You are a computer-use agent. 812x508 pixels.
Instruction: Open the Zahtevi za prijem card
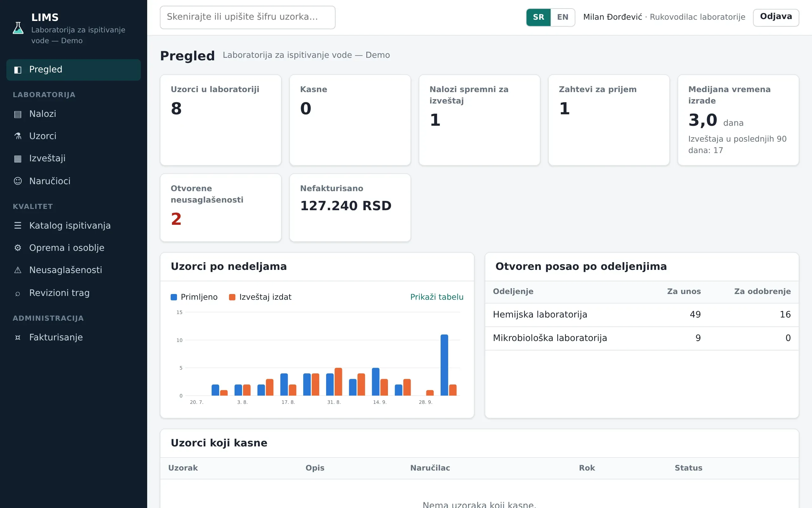click(x=609, y=120)
